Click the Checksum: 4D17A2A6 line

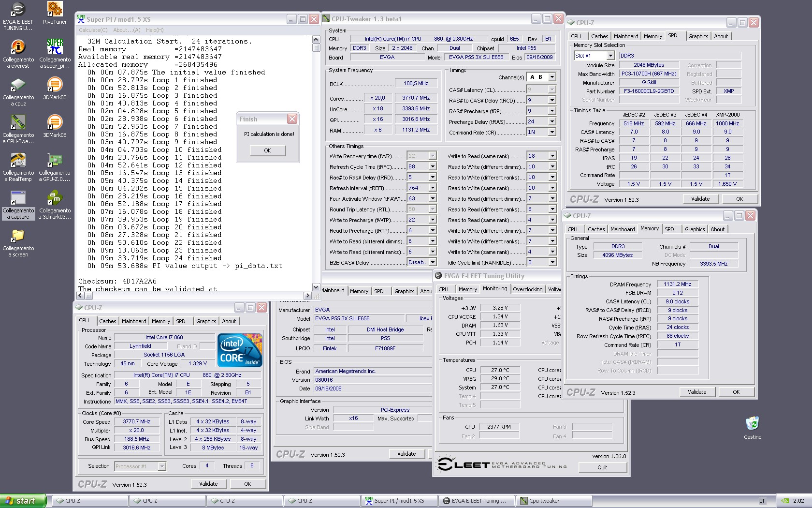tap(117, 281)
